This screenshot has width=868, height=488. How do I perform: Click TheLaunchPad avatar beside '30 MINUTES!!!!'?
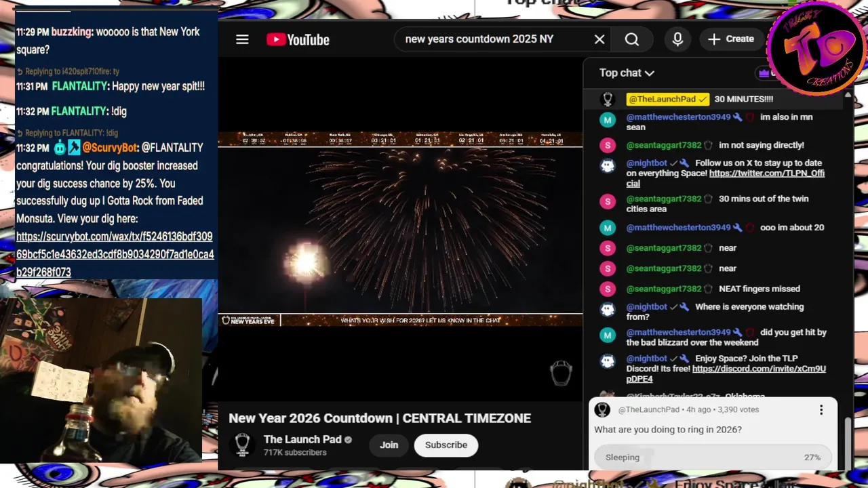coord(608,99)
